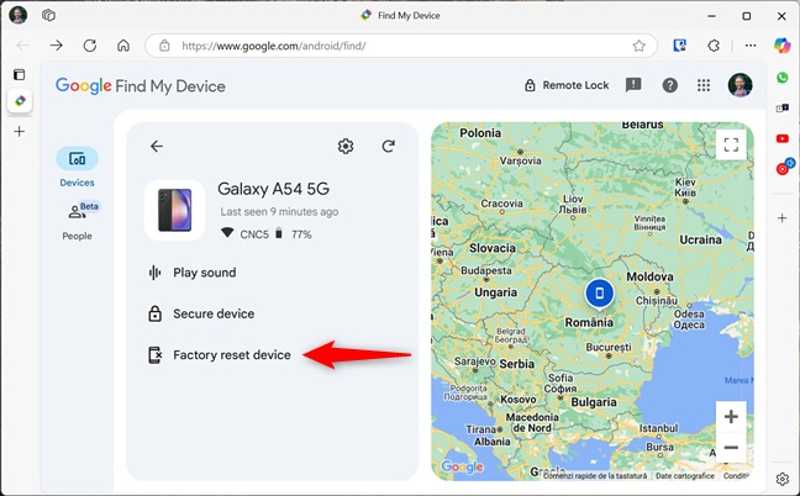Refresh the Galaxy A54 5G location
This screenshot has height=496, width=800.
pos(388,146)
